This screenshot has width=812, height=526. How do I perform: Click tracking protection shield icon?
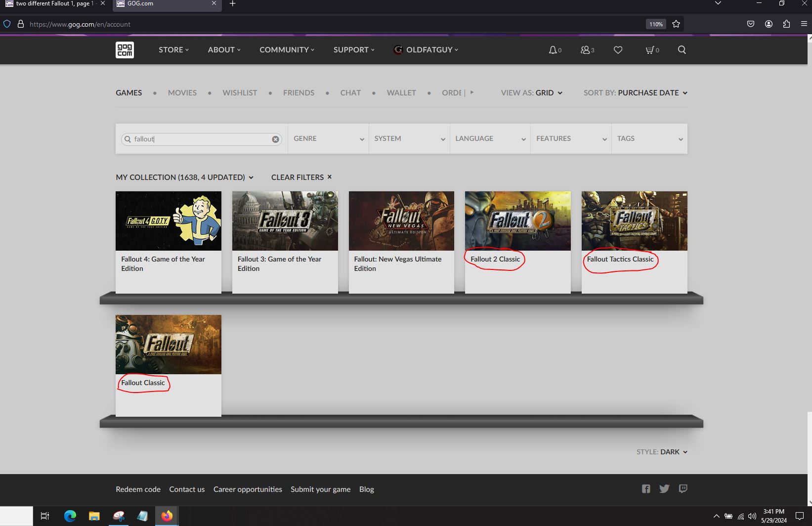7,24
